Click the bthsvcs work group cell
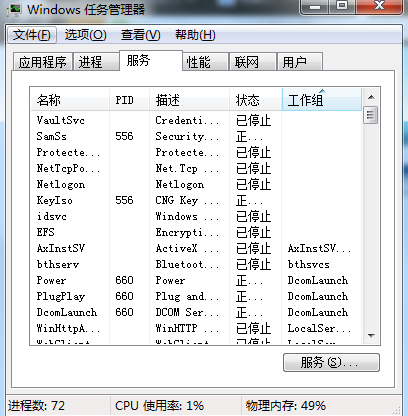 pos(309,264)
